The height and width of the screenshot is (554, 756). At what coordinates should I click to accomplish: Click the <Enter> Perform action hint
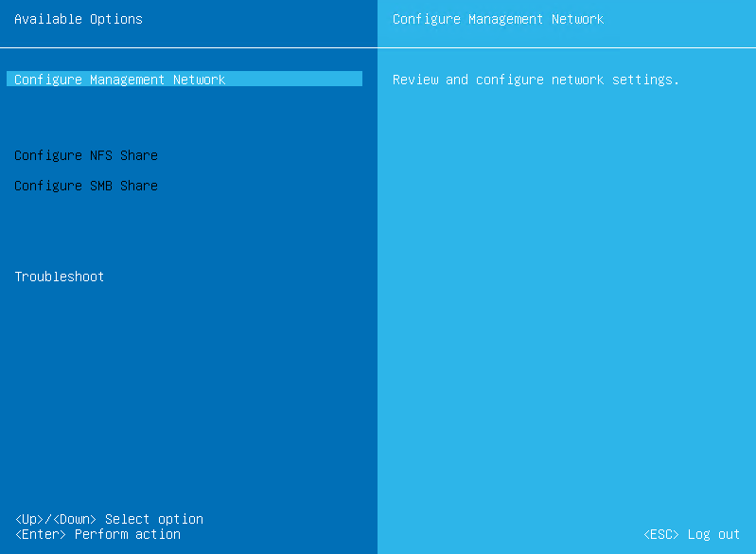pyautogui.click(x=97, y=534)
